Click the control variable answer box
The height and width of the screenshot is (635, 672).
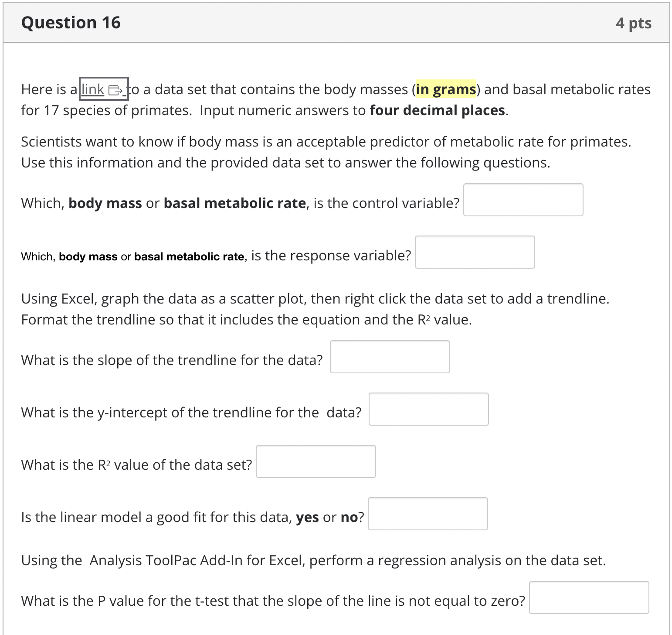tap(523, 200)
